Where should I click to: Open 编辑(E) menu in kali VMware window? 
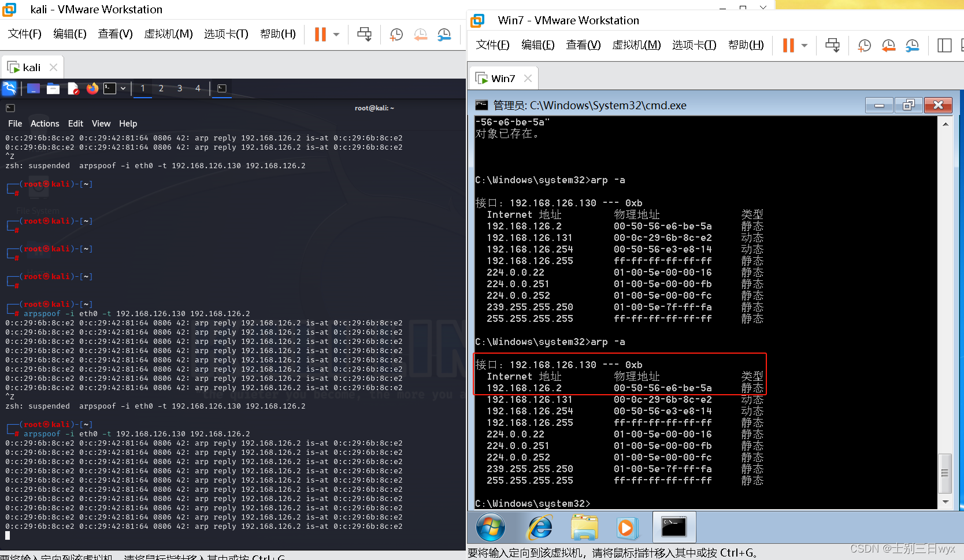(70, 34)
